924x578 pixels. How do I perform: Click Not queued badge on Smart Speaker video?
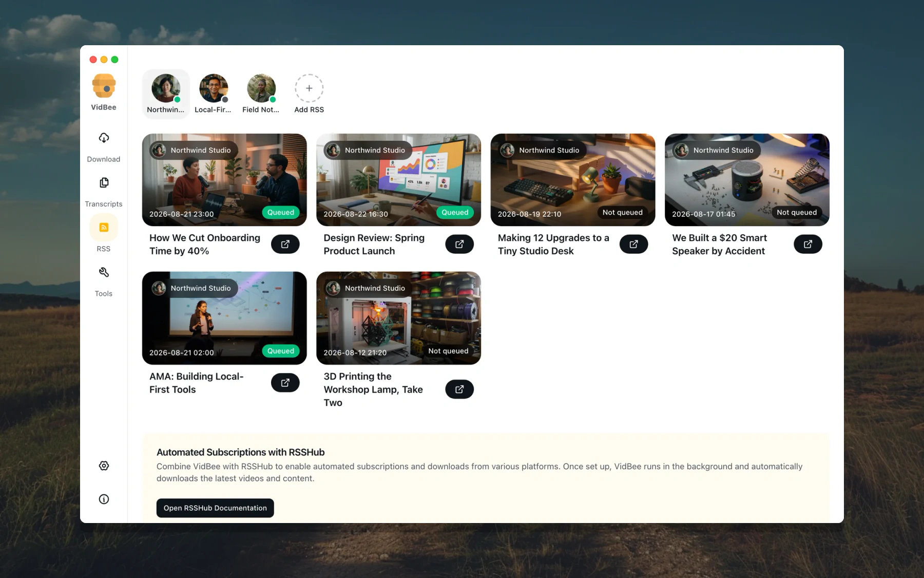797,212
